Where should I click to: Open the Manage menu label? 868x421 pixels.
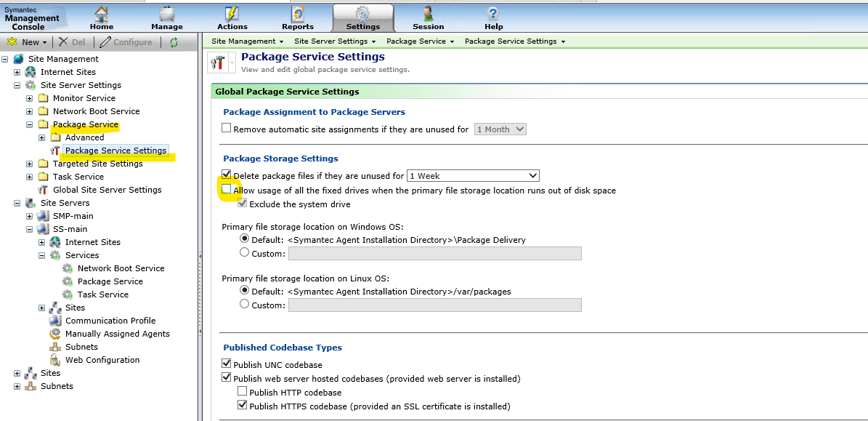pyautogui.click(x=166, y=27)
